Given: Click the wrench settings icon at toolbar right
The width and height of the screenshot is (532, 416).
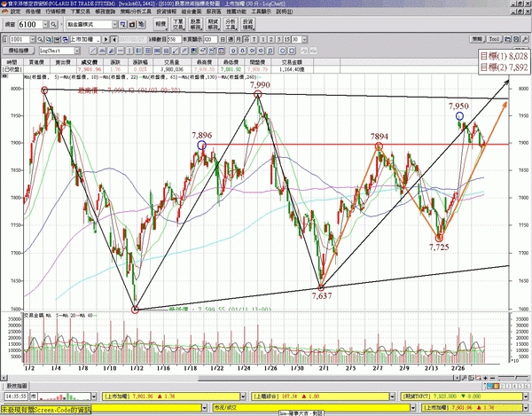Looking at the screenshot, I should click(524, 39).
